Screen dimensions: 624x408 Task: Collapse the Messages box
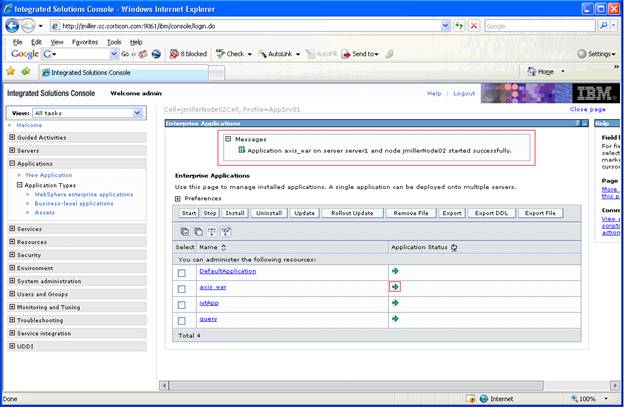(228, 139)
